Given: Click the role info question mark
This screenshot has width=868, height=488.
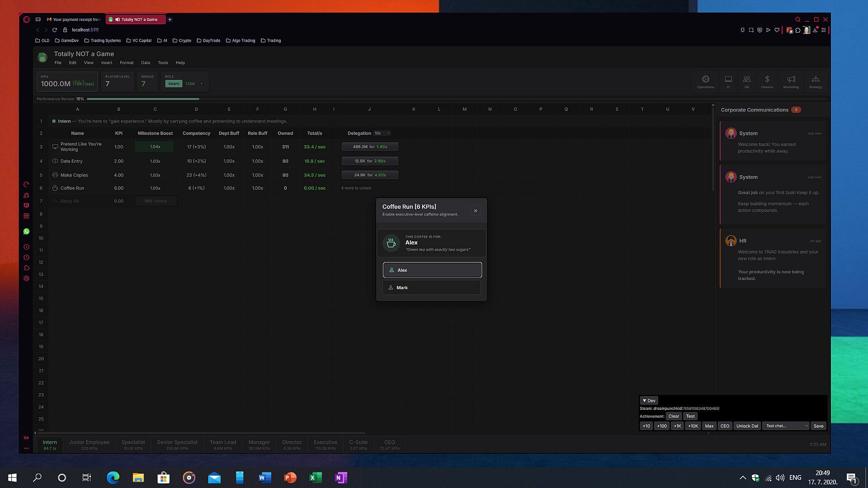Looking at the screenshot, I should [x=201, y=84].
